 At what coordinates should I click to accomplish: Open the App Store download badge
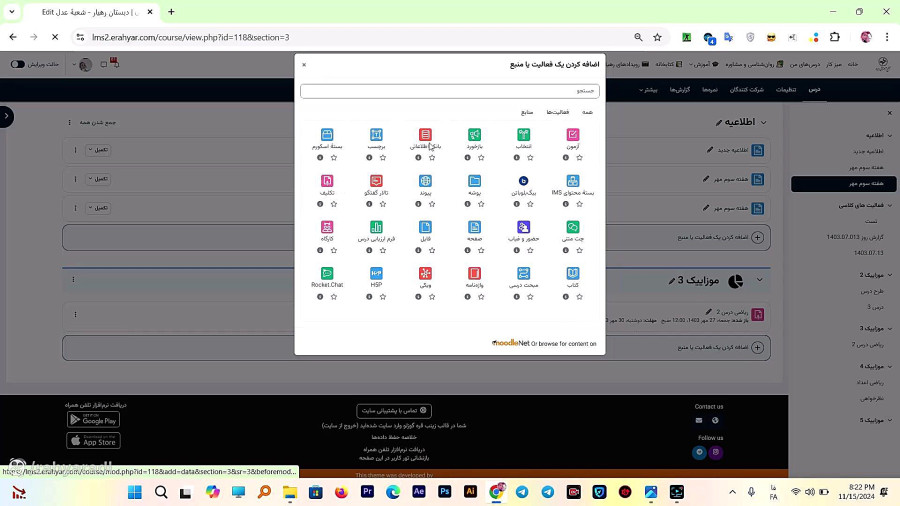[x=94, y=441]
